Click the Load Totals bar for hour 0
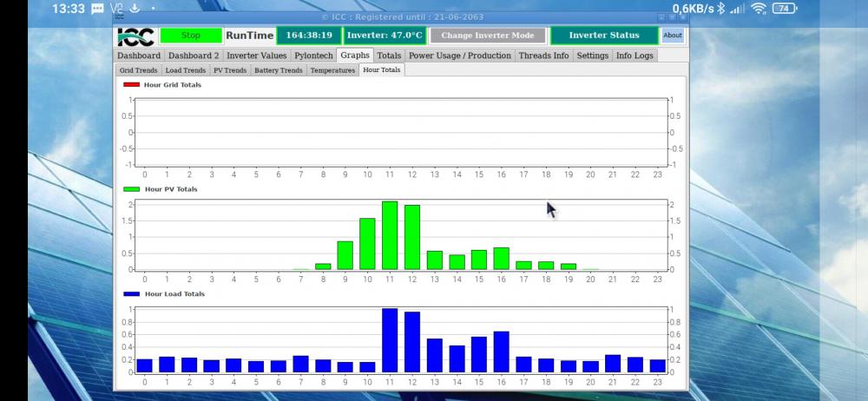Screen dimensions: 868x401 pyautogui.click(x=144, y=365)
